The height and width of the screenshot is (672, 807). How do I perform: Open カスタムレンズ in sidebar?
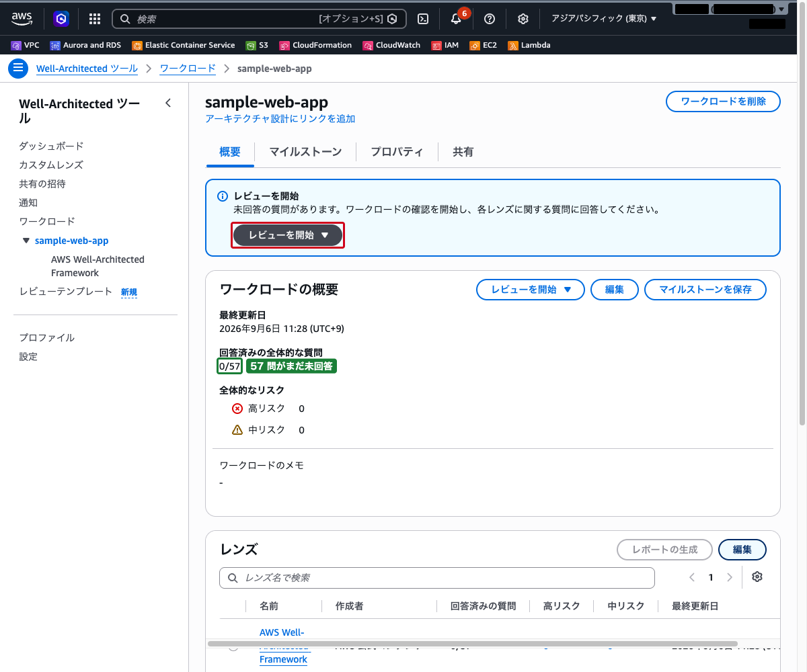51,165
